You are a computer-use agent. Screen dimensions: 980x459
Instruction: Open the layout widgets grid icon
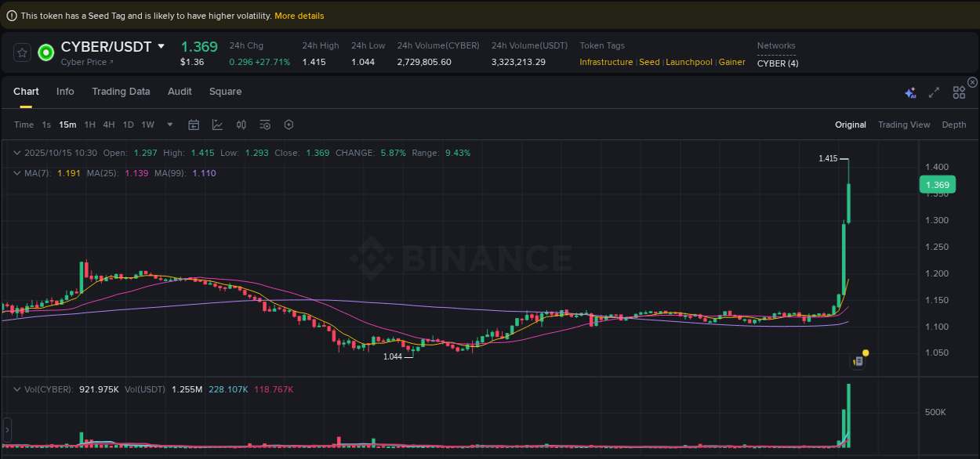pos(959,92)
